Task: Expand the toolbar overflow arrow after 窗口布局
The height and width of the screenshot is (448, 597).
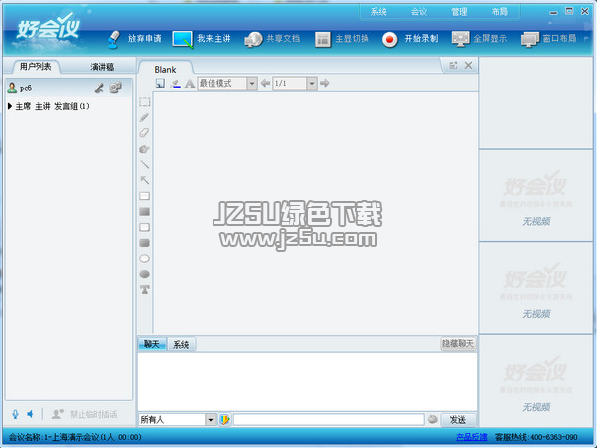Action: point(586,39)
